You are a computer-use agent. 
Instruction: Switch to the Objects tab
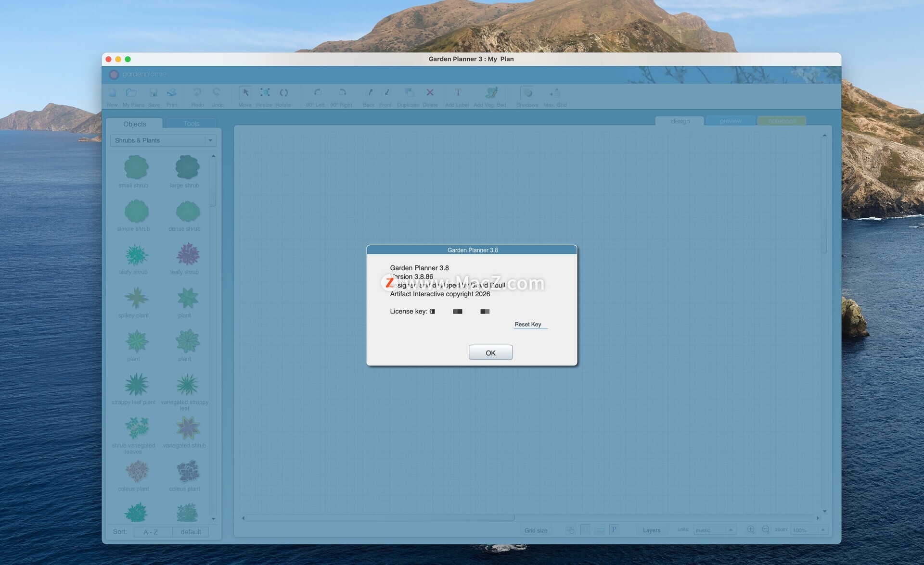coord(134,124)
